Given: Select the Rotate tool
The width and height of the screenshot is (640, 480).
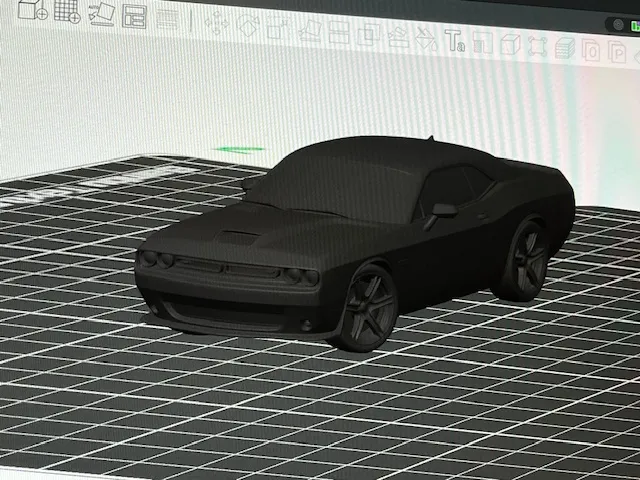Looking at the screenshot, I should 248,26.
